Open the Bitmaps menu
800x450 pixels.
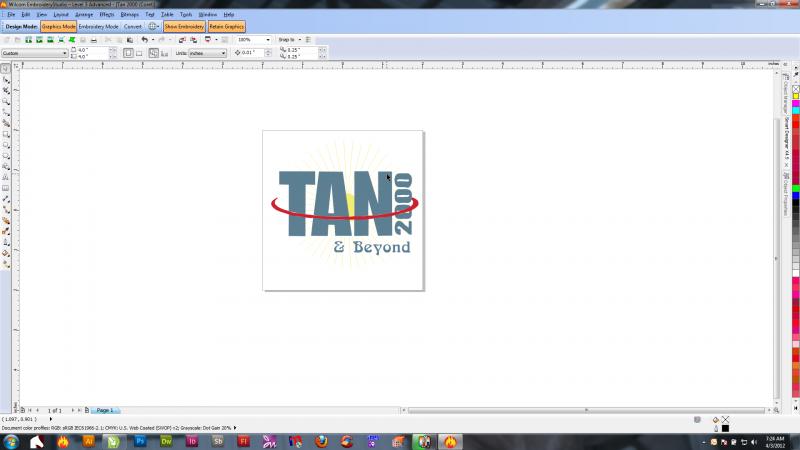point(130,14)
